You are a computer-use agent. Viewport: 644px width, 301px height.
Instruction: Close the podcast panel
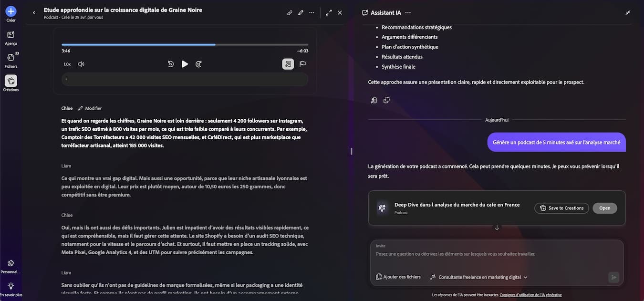tap(340, 13)
